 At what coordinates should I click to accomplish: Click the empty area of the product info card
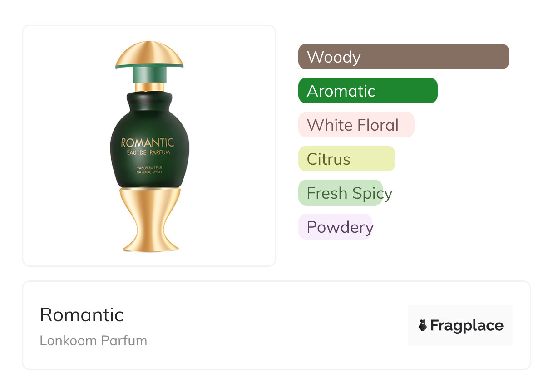click(272, 327)
